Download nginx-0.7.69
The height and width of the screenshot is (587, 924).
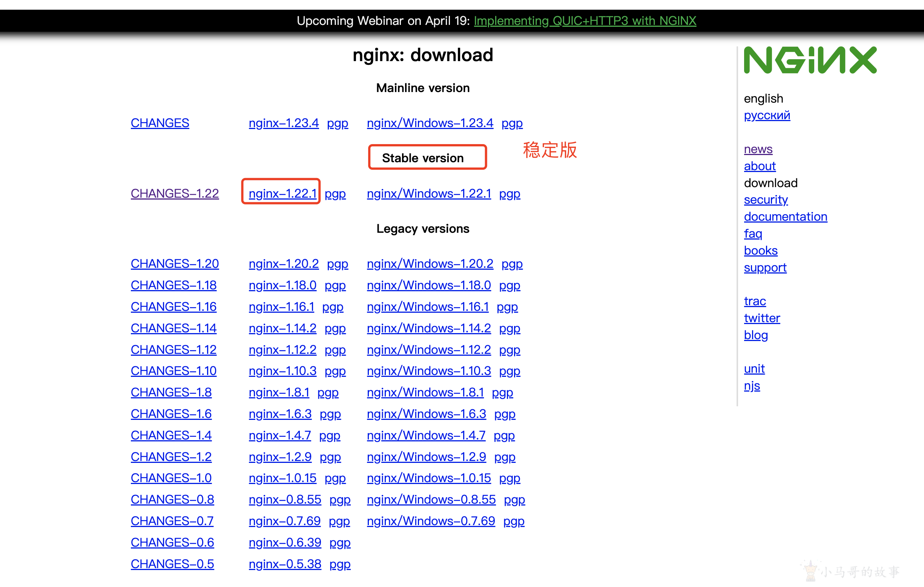point(284,521)
